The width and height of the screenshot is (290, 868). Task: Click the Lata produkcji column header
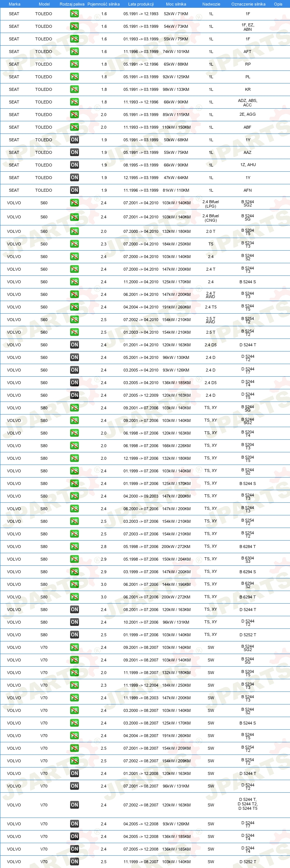pos(141,4)
